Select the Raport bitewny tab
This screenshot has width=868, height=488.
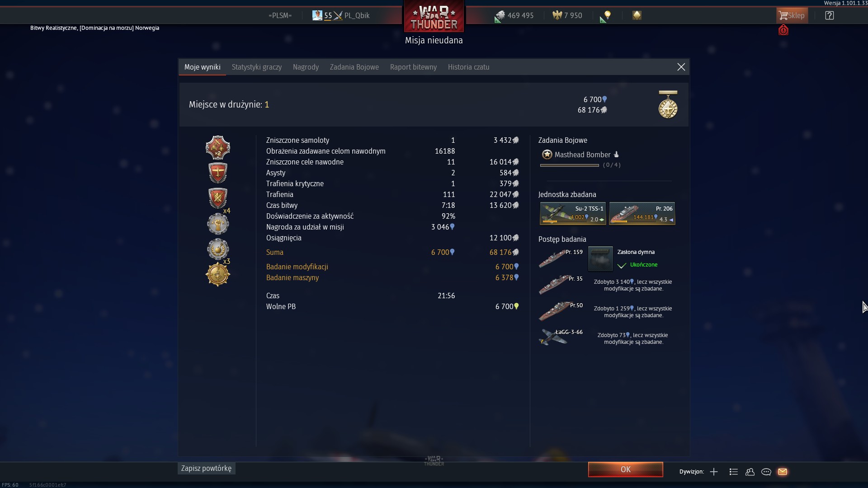coord(413,67)
